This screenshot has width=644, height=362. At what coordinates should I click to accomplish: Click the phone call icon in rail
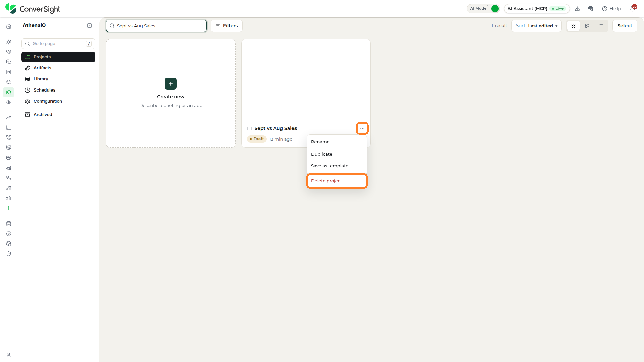coord(9,138)
